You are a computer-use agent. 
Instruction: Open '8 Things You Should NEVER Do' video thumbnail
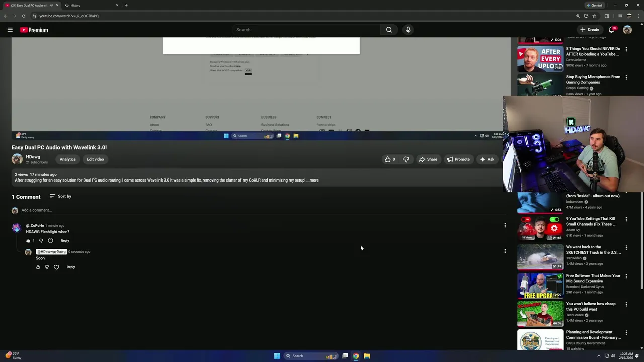[x=540, y=59]
